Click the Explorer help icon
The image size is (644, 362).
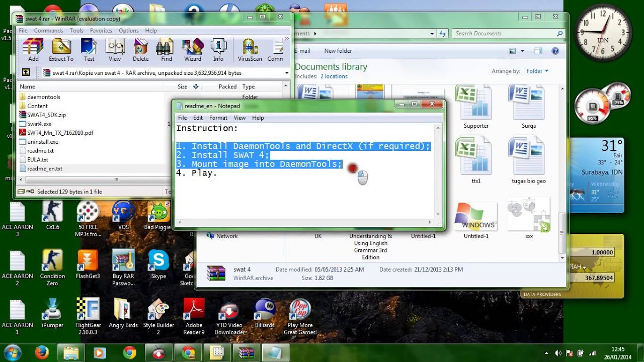coord(555,51)
